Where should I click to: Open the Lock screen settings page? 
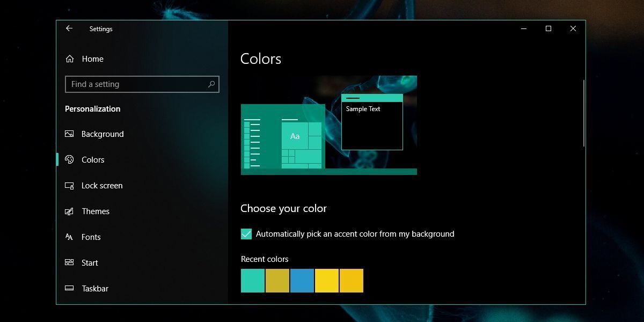102,185
